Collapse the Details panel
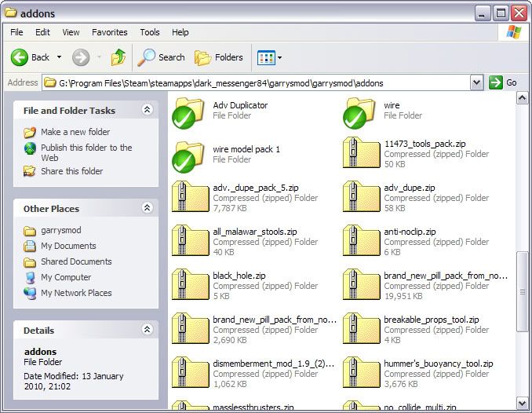This screenshot has width=532, height=413. (x=147, y=331)
